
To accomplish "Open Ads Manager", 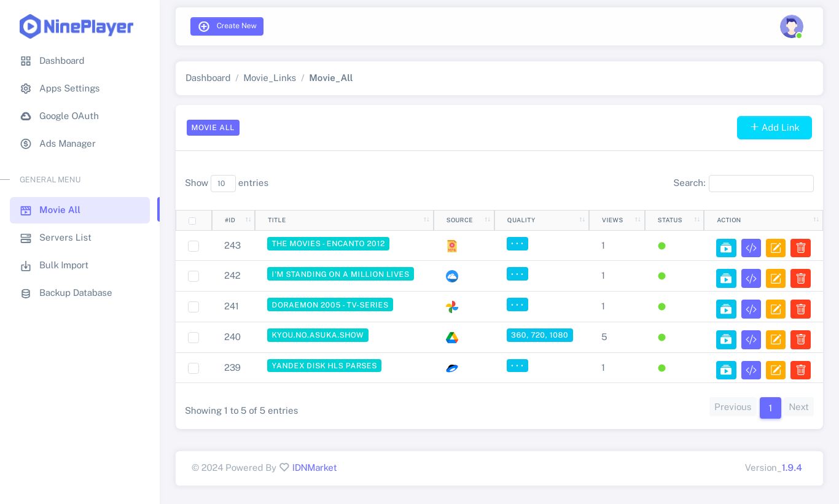I will 80,144.
